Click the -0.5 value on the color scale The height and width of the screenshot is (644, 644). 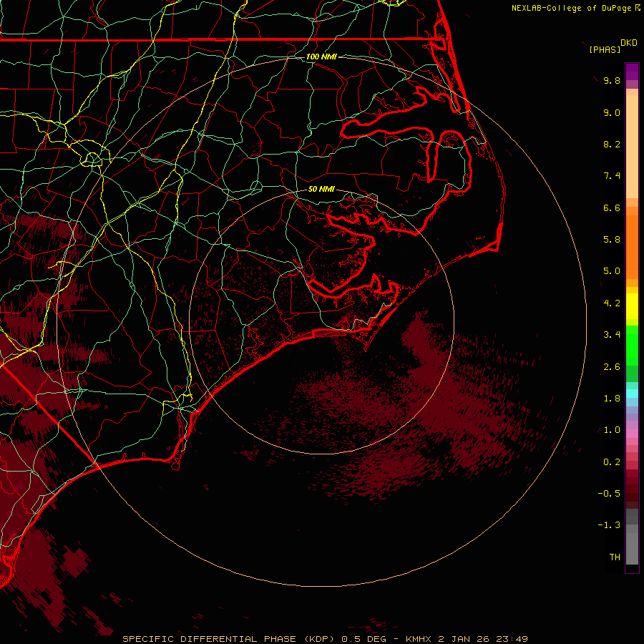[x=609, y=494]
